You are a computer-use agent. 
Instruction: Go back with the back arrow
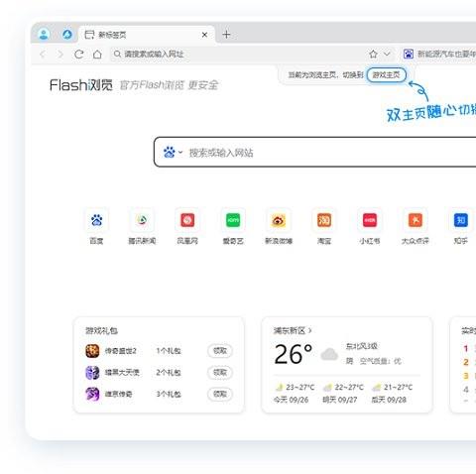tap(43, 54)
